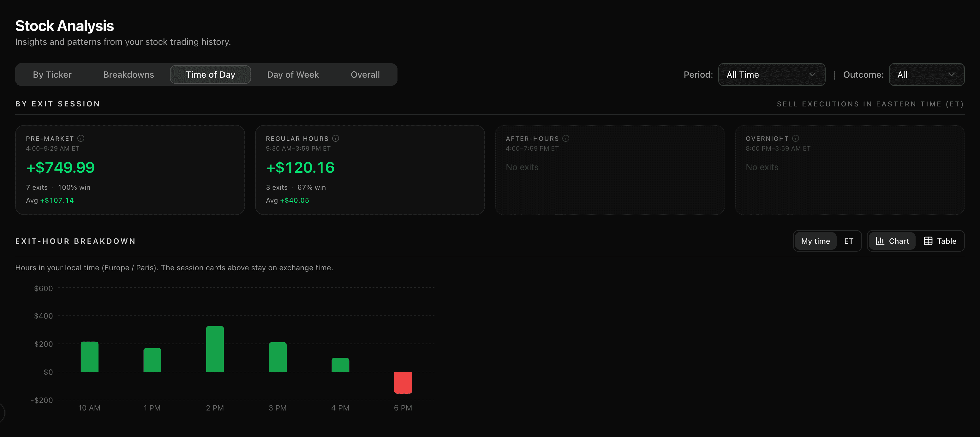Image resolution: width=980 pixels, height=437 pixels.
Task: Click the bar chart icon in Chart toggle
Action: coord(880,241)
